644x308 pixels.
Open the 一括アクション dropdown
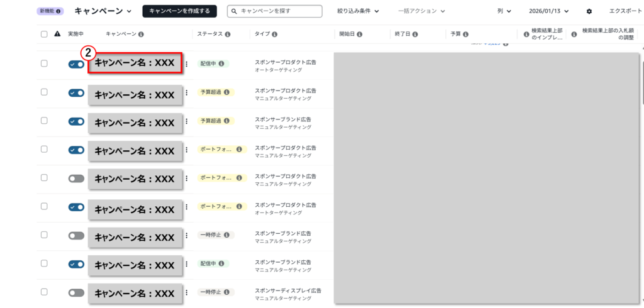[x=421, y=11]
